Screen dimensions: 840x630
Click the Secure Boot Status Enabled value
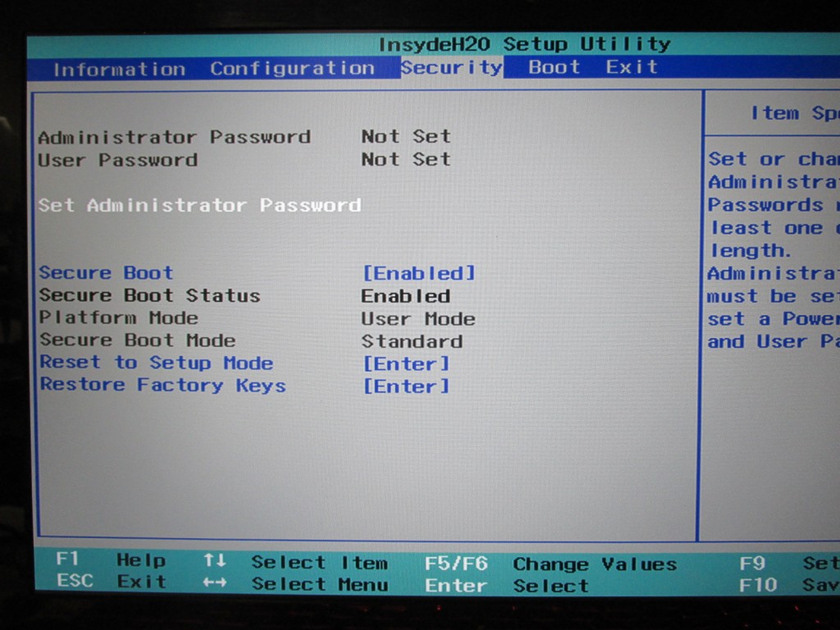coord(405,296)
